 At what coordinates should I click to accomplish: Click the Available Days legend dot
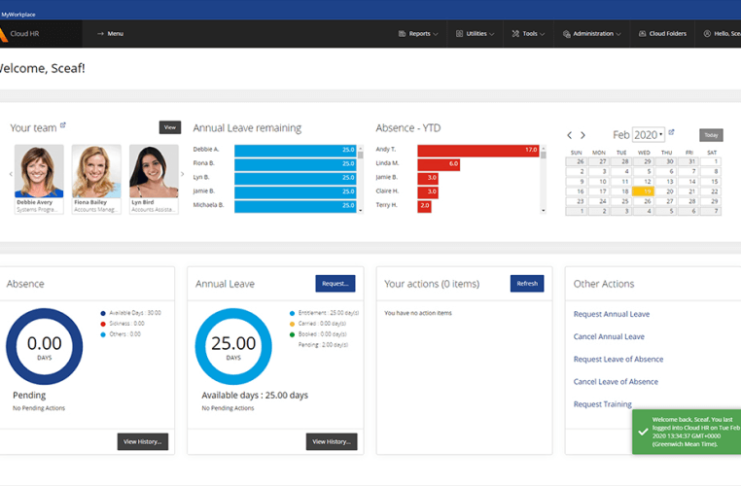click(103, 313)
